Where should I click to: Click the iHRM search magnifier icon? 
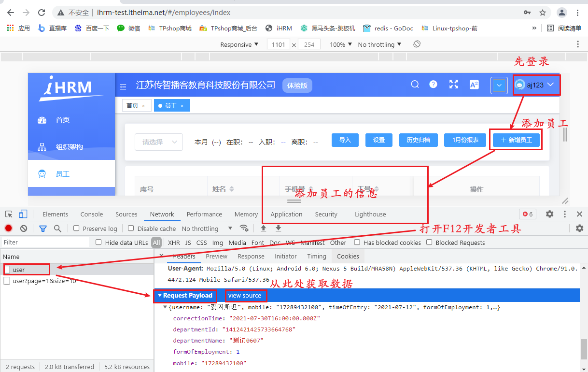click(x=415, y=85)
